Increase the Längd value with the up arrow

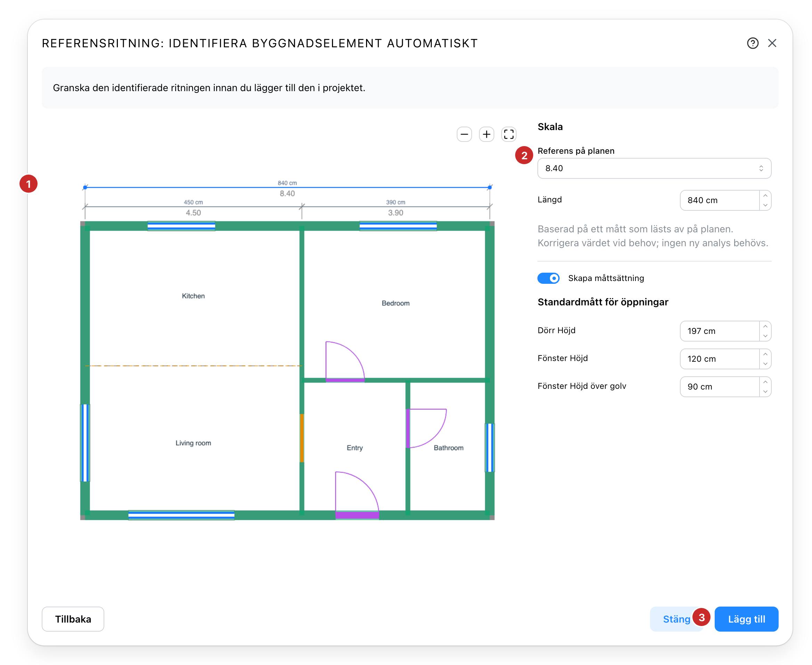765,196
